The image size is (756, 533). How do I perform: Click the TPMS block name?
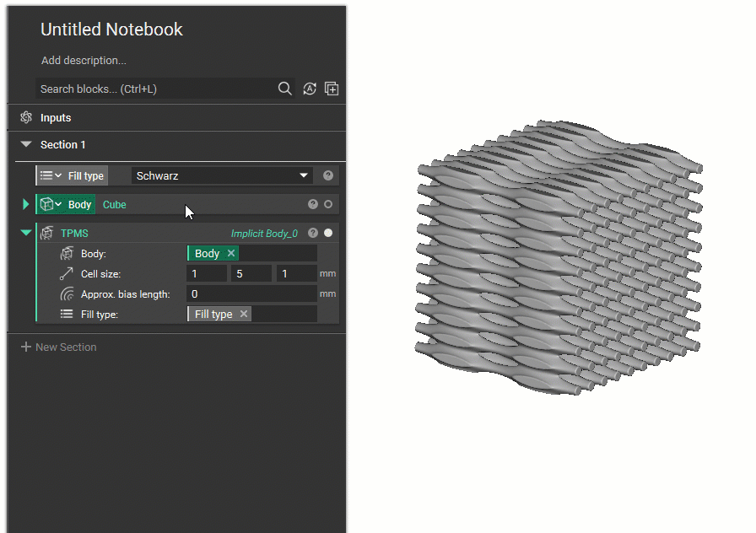(x=74, y=234)
